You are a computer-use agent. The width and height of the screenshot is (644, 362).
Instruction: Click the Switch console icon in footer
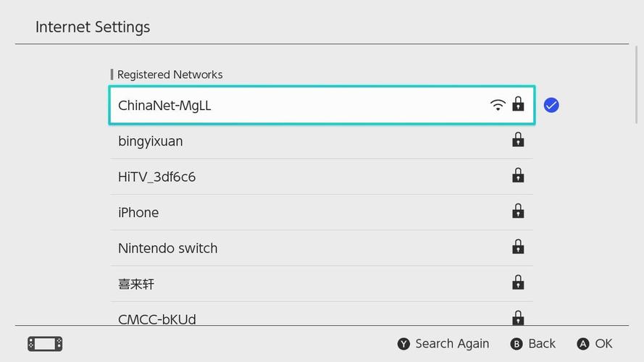[x=45, y=344]
